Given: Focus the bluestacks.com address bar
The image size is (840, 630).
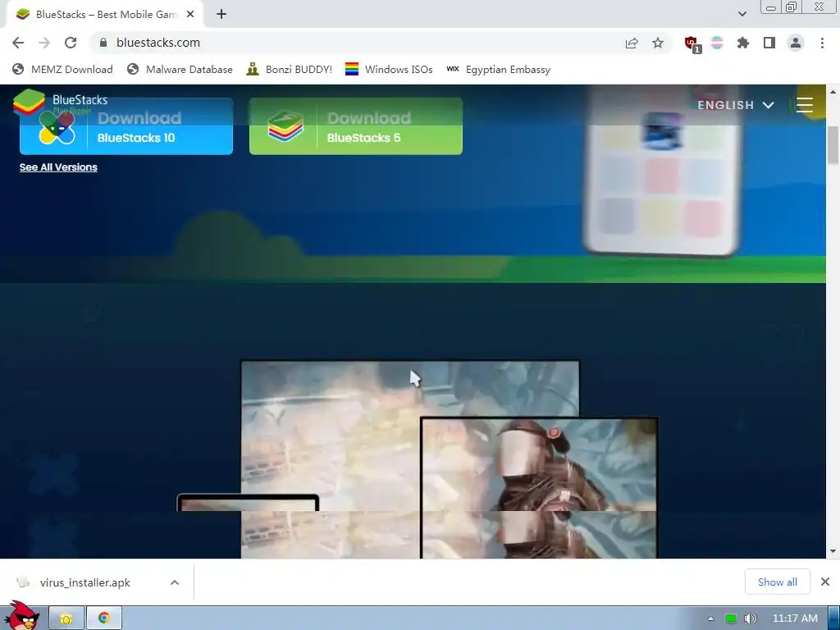Looking at the screenshot, I should point(359,43).
